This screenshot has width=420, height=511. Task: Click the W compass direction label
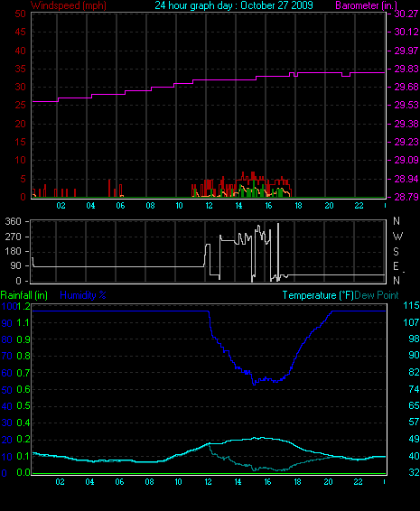[397, 237]
